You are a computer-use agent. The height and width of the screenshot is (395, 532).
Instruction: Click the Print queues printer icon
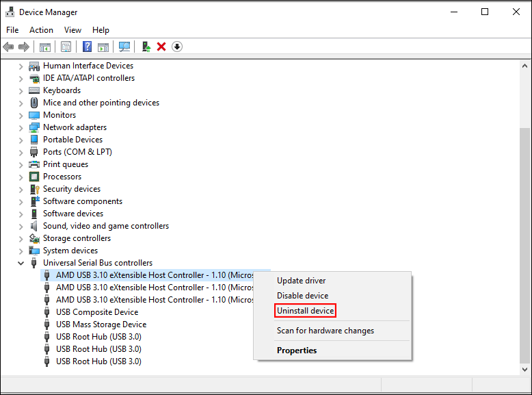[x=34, y=164]
